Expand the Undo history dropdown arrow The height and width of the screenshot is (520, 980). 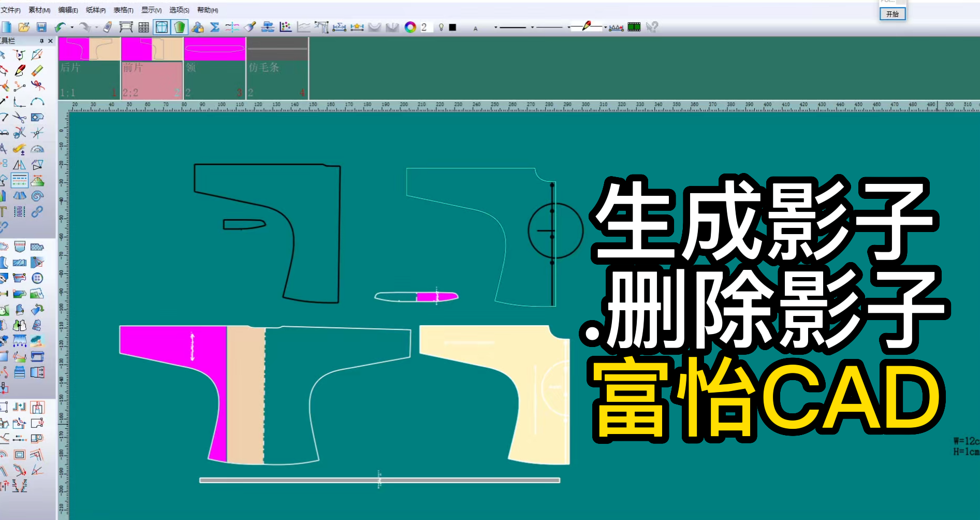click(72, 27)
